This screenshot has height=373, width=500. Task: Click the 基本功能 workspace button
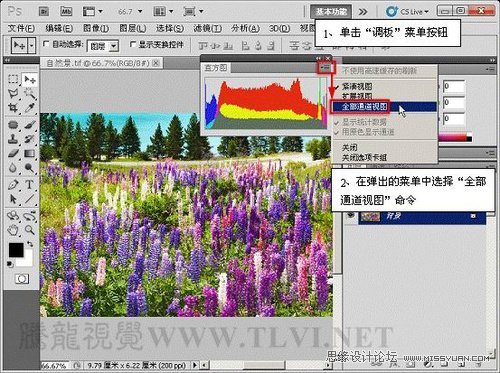click(331, 12)
